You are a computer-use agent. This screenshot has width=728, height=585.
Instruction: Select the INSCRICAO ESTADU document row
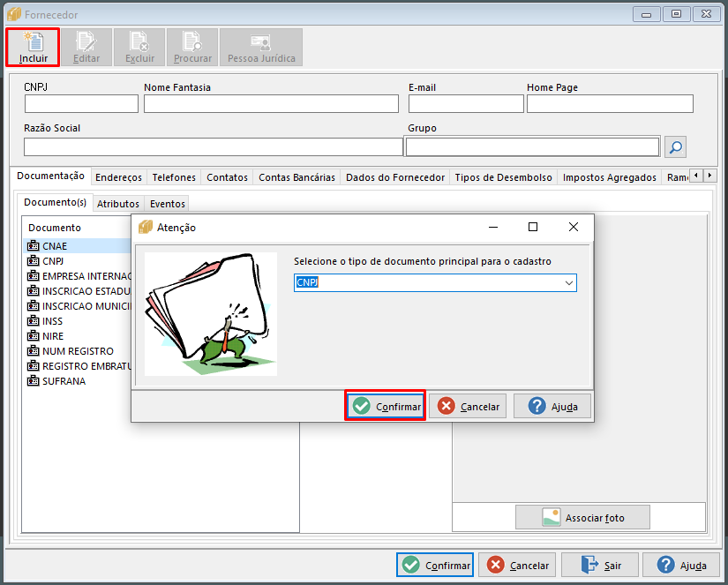point(78,291)
